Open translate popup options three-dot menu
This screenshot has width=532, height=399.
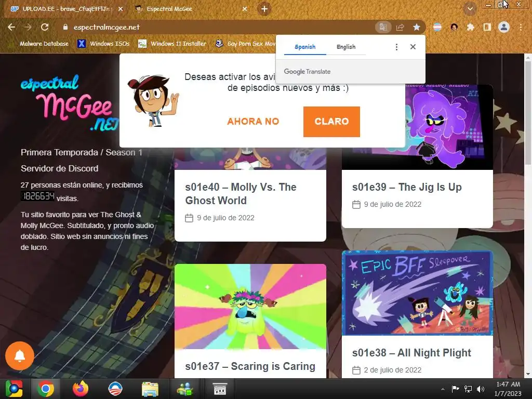tap(396, 47)
